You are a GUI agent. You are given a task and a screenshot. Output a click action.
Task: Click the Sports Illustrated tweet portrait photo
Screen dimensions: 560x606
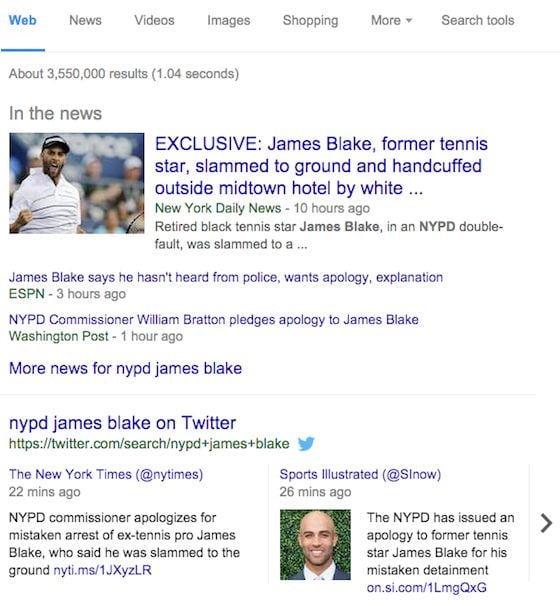pos(315,545)
